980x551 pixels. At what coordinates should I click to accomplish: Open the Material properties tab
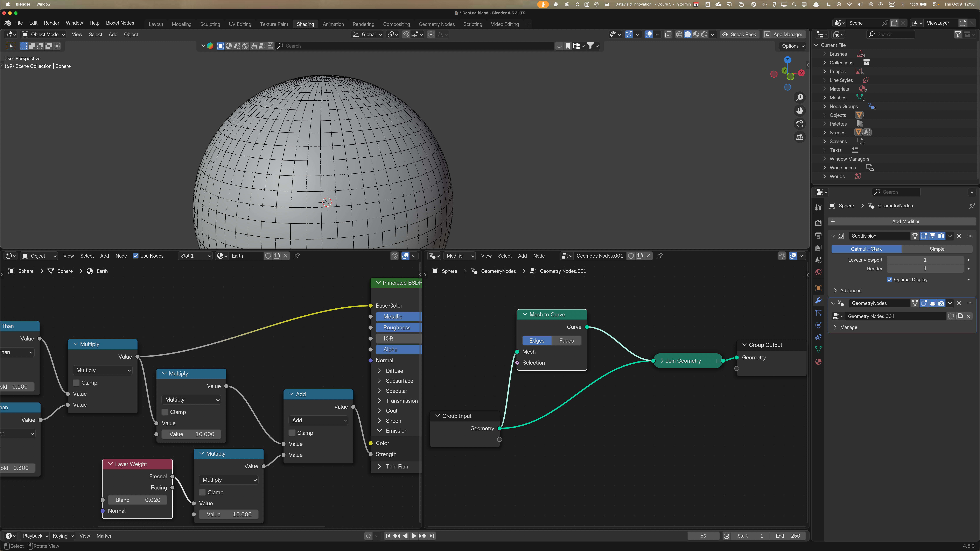click(818, 362)
